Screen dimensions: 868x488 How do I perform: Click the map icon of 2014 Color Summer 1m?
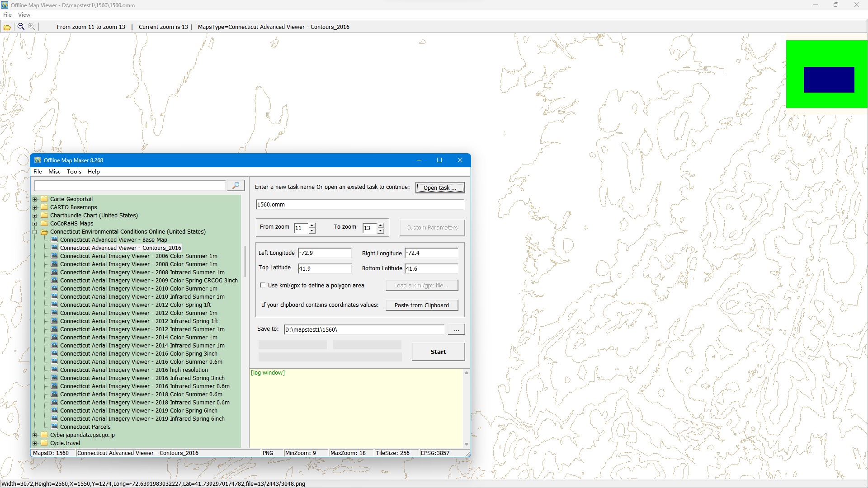pos(54,337)
